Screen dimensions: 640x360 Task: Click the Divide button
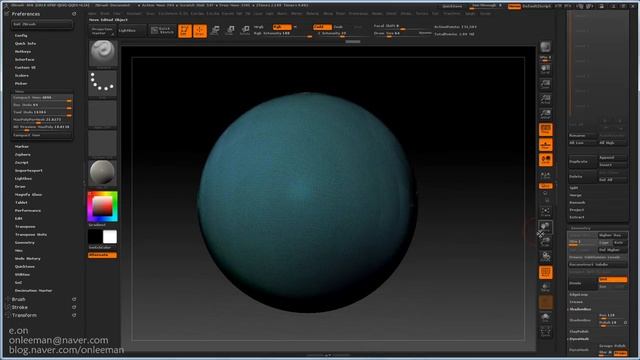[x=582, y=283]
